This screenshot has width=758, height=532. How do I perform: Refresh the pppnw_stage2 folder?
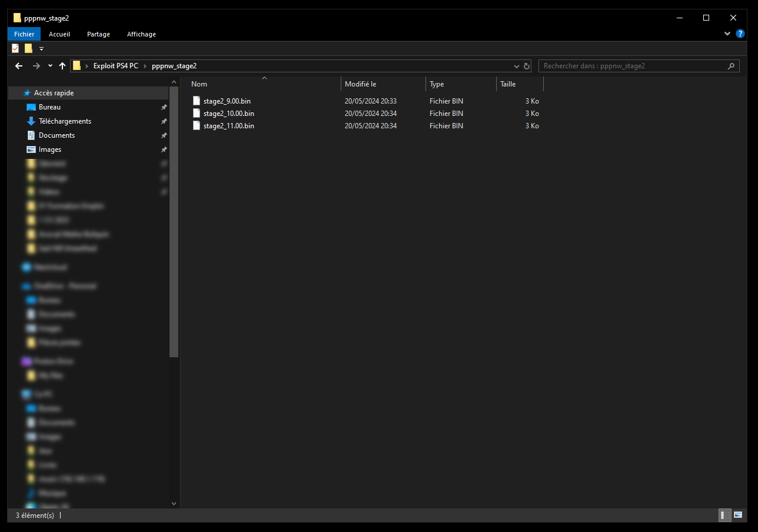tap(527, 66)
